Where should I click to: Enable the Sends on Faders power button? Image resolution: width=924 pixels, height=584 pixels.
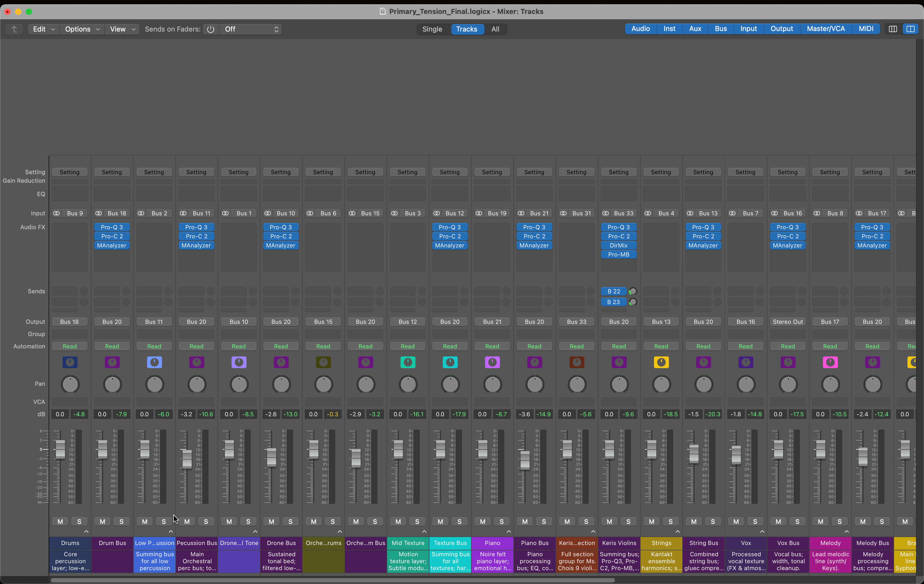(x=210, y=29)
